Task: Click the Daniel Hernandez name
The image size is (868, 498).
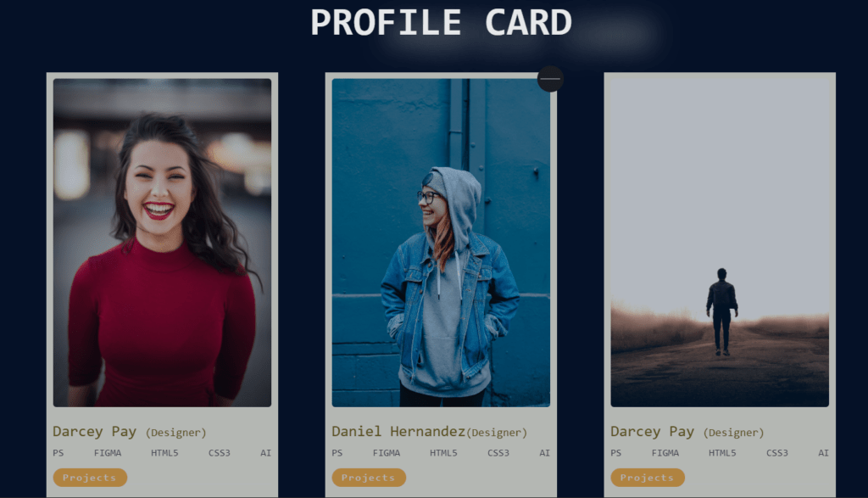Action: click(x=398, y=432)
